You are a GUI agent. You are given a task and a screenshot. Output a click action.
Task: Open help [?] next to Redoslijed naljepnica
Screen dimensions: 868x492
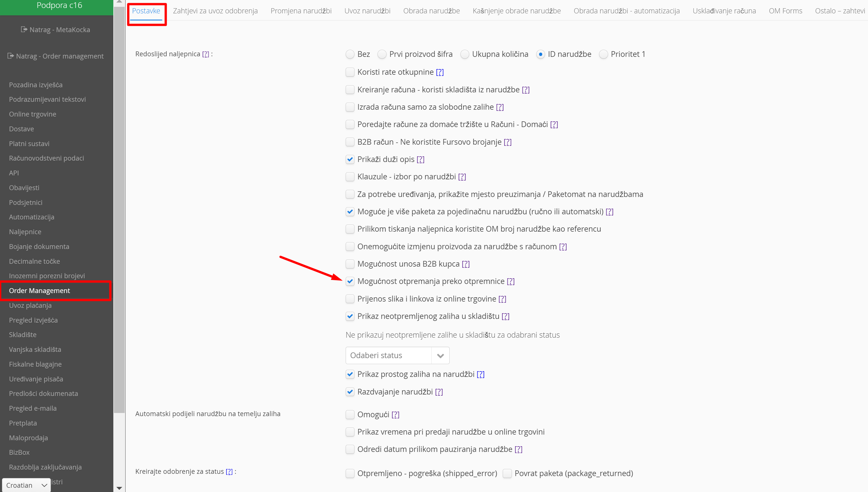(x=205, y=54)
